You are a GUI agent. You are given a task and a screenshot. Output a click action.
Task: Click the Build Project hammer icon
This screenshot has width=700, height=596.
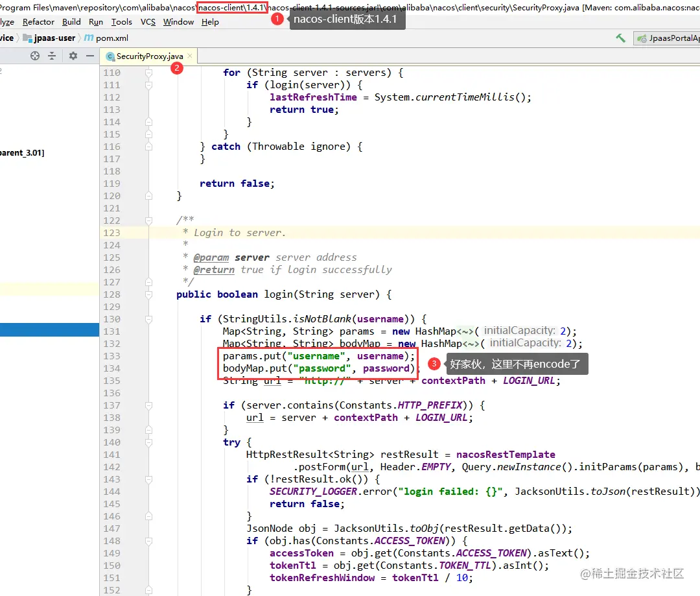coord(620,38)
